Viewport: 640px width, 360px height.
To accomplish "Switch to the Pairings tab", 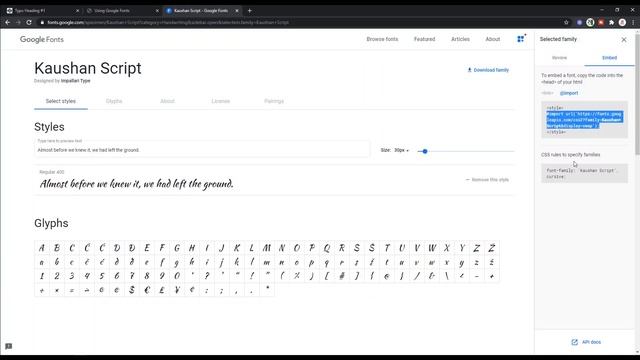I will point(274,101).
